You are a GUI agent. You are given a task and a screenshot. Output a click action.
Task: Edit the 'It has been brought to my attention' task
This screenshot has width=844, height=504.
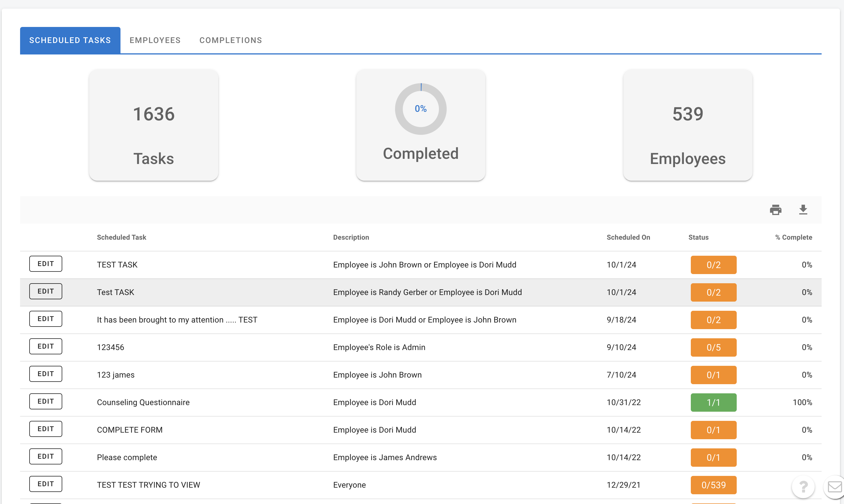46,319
